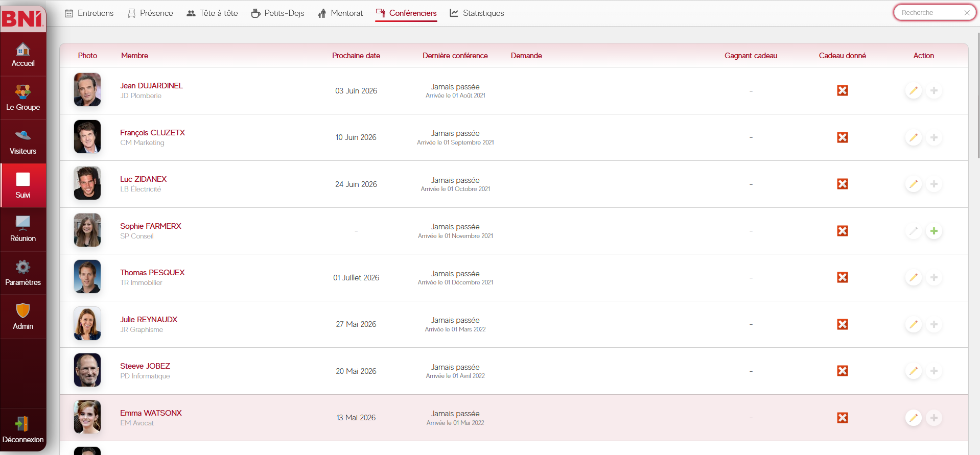This screenshot has width=980, height=455.
Task: Toggle Cadeau donné for Sophie FARMERX
Action: 843,231
